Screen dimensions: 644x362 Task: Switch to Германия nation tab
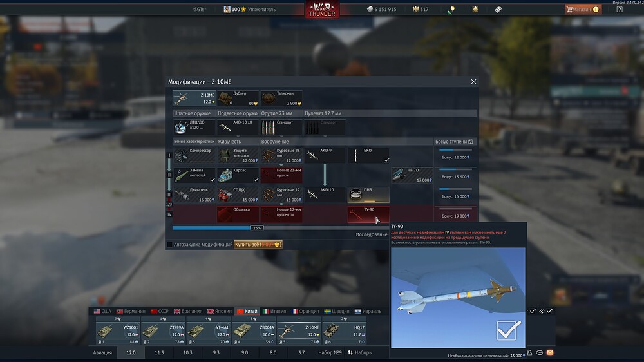(x=131, y=311)
